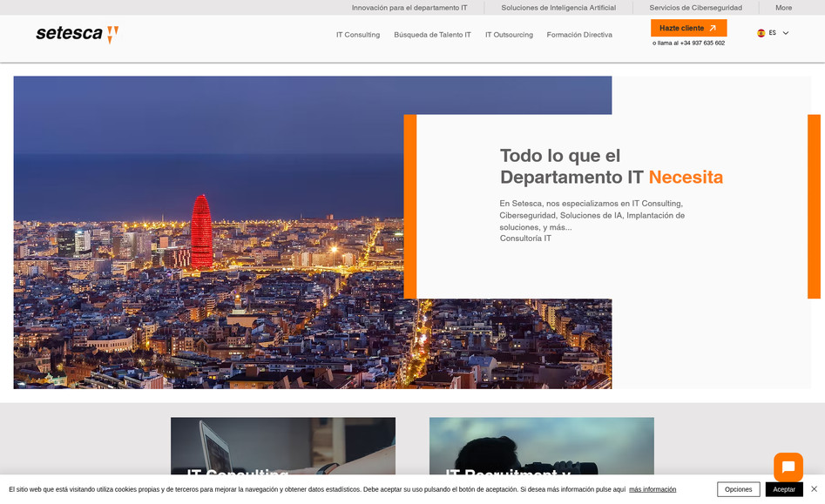Click the Hazte cliente button
The height and width of the screenshot is (504, 825).
coord(688,28)
